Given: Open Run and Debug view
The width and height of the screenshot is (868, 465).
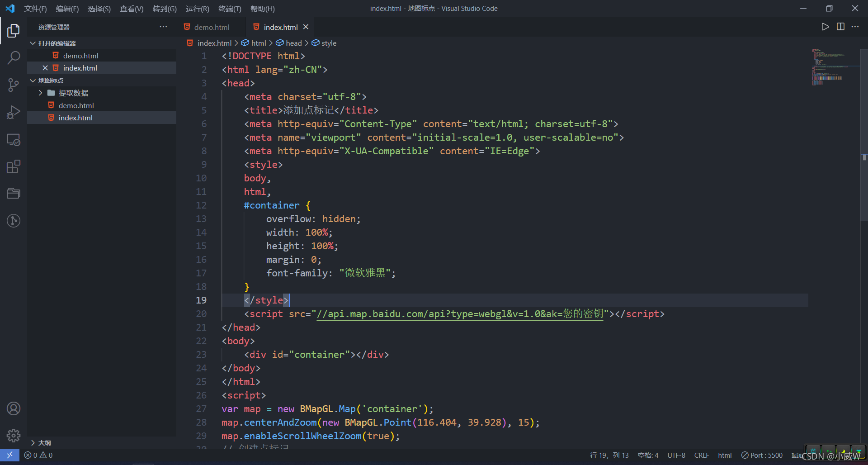Looking at the screenshot, I should pyautogui.click(x=14, y=112).
